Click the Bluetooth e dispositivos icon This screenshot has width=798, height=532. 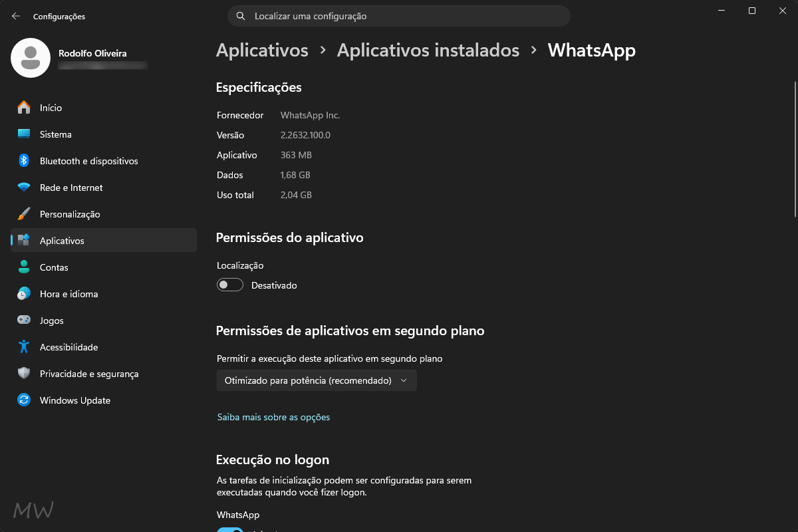[24, 161]
